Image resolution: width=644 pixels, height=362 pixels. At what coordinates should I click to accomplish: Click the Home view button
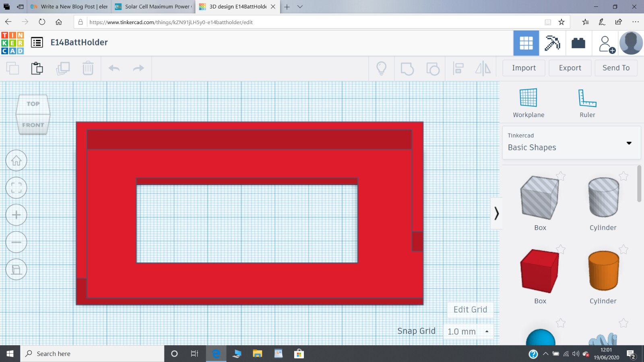pos(16,160)
